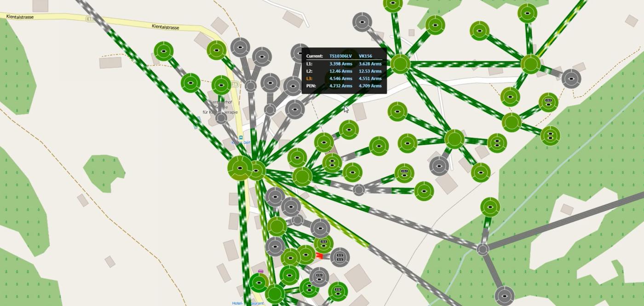Select the green node with two load markers

[x=549, y=136]
